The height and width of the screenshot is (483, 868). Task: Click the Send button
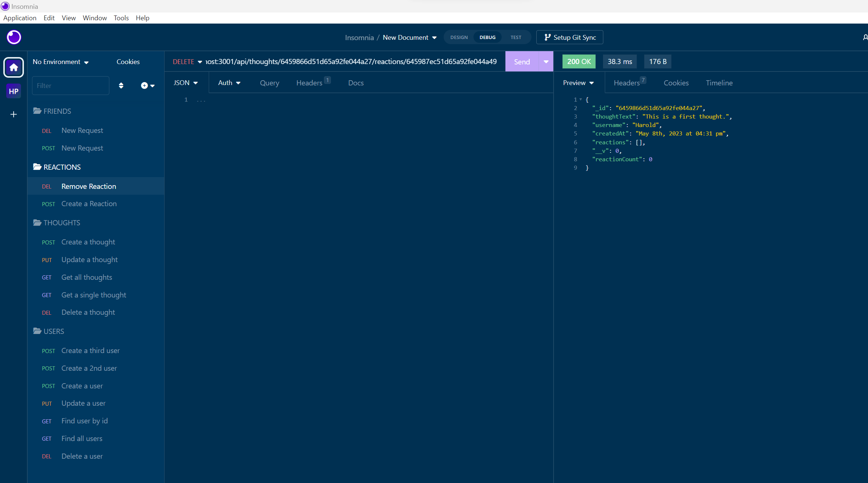click(522, 61)
